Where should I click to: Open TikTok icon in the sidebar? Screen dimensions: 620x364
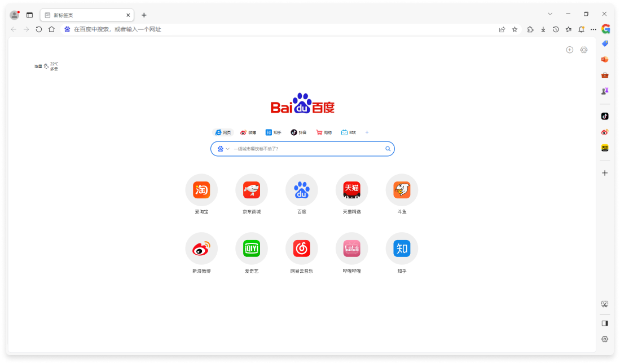pyautogui.click(x=605, y=116)
